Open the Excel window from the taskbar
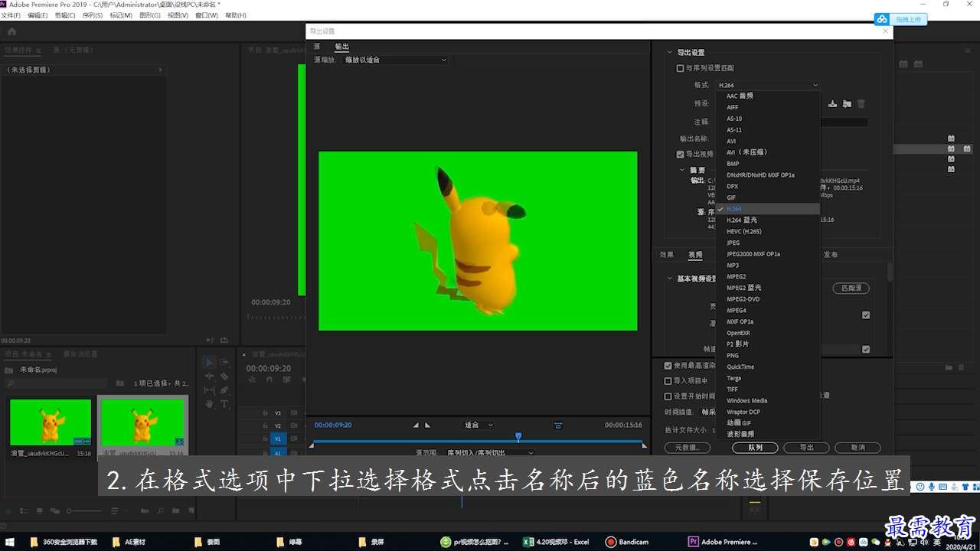Viewport: 980px width, 551px height. pos(556,542)
